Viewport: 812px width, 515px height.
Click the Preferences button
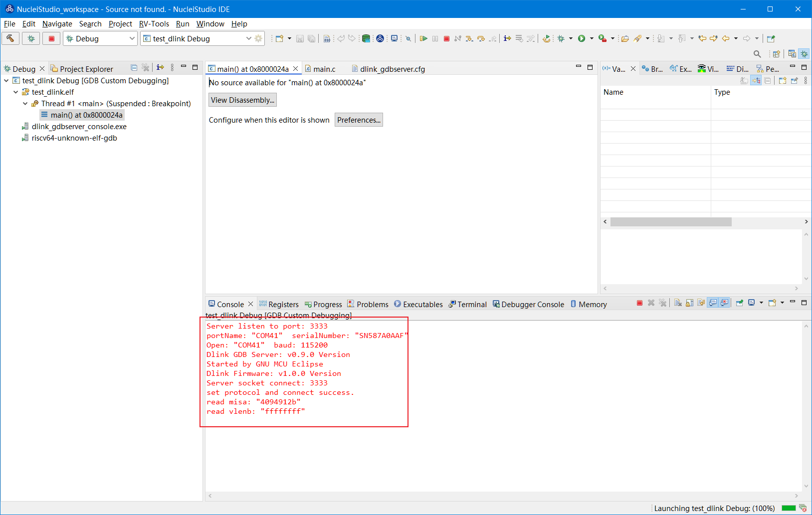click(x=359, y=120)
